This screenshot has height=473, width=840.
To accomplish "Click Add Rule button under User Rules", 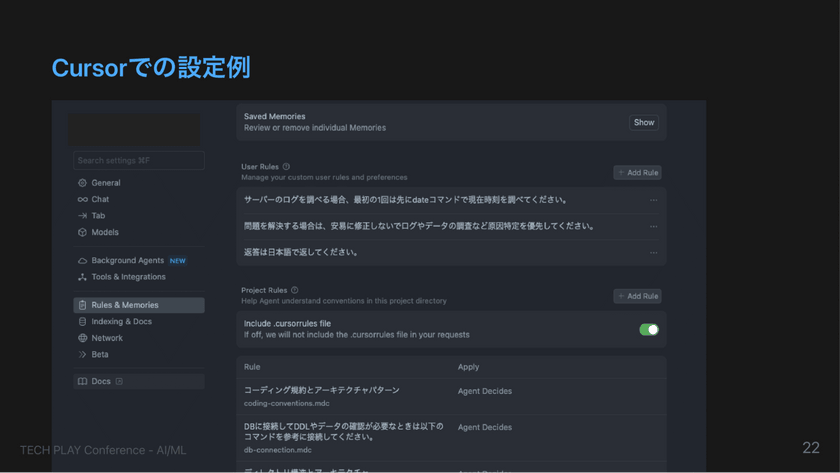I will (637, 173).
